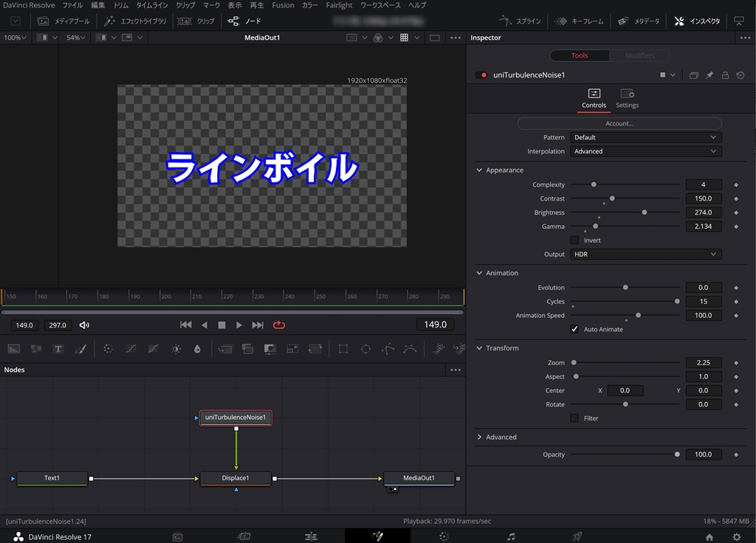The height and width of the screenshot is (543, 756).
Task: Open the Pattern dropdown
Action: pyautogui.click(x=645, y=137)
